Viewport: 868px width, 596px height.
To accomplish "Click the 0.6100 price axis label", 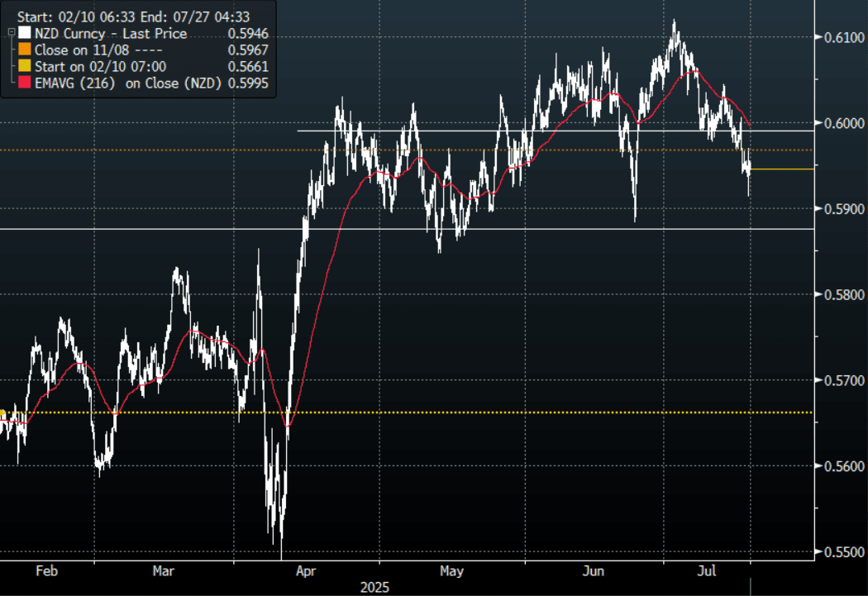I will tap(838, 37).
